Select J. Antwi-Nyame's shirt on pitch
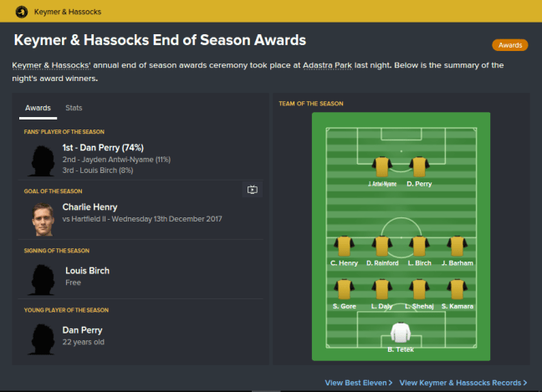Image resolution: width=542 pixels, height=392 pixels. (382, 165)
